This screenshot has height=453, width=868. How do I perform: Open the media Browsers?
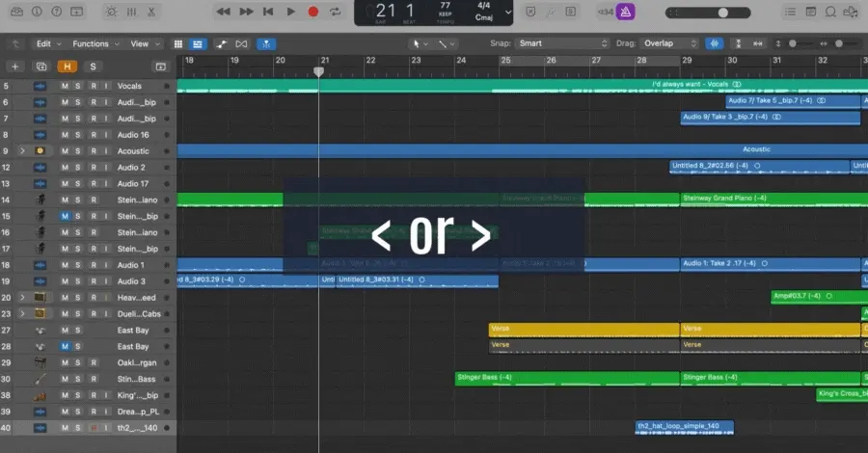point(851,12)
